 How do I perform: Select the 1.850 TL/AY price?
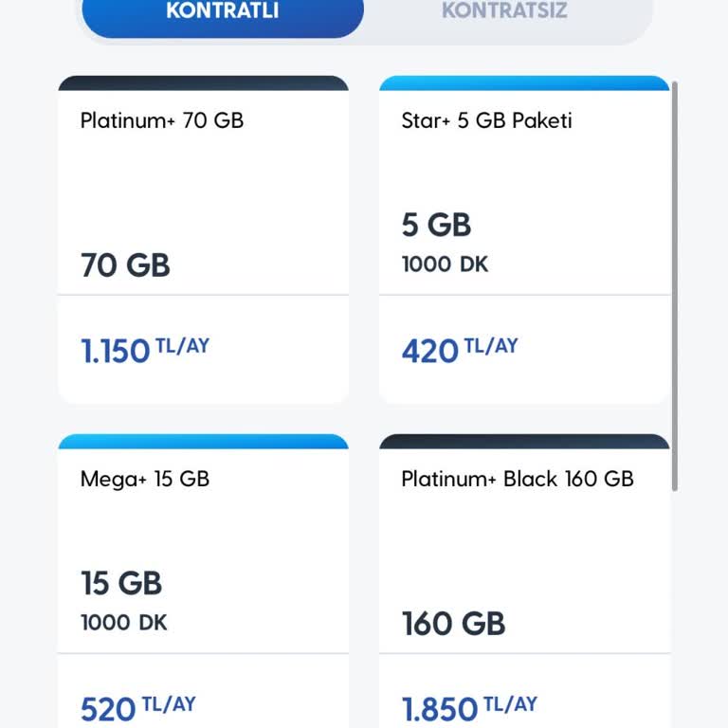(x=469, y=708)
